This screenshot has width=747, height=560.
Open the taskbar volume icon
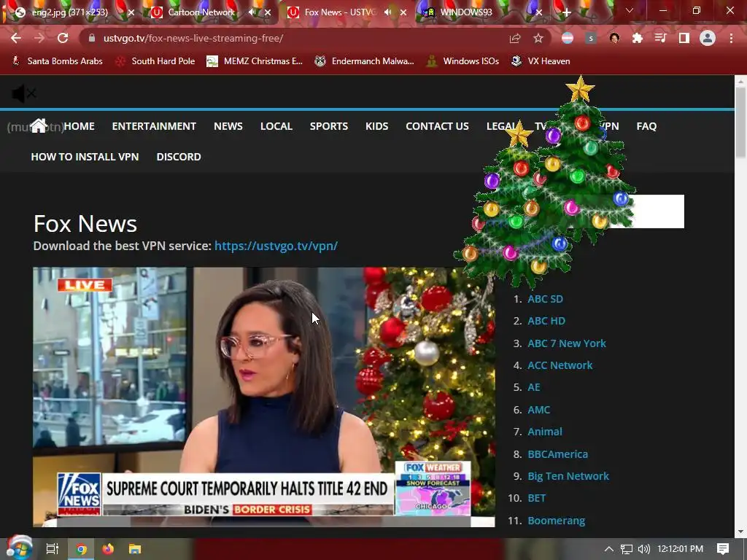pyautogui.click(x=643, y=549)
